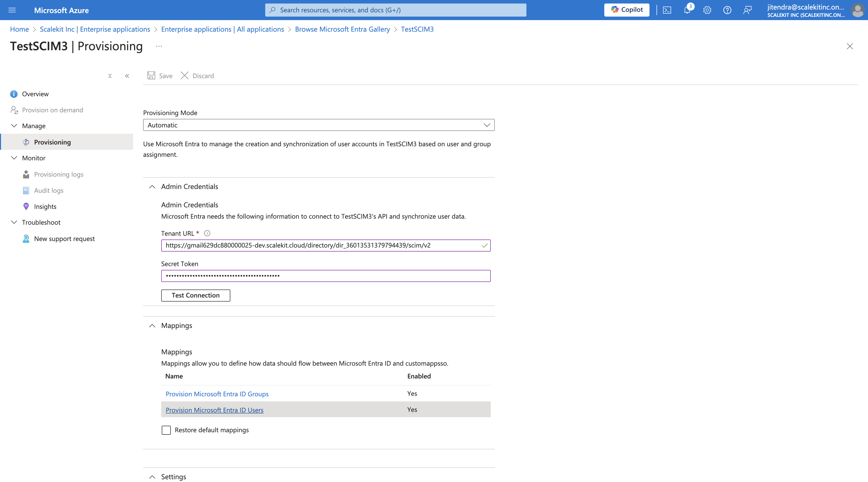This screenshot has width=868, height=482.
Task: Open the feedback icon
Action: click(747, 10)
